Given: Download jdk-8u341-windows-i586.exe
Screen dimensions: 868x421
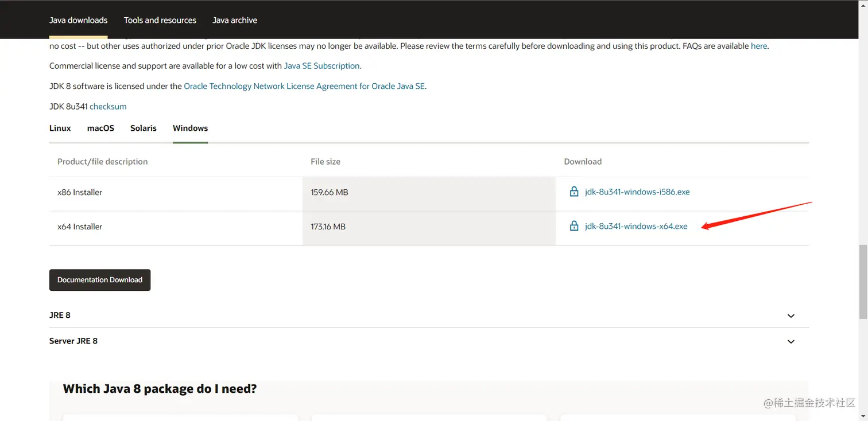Looking at the screenshot, I should 637,192.
